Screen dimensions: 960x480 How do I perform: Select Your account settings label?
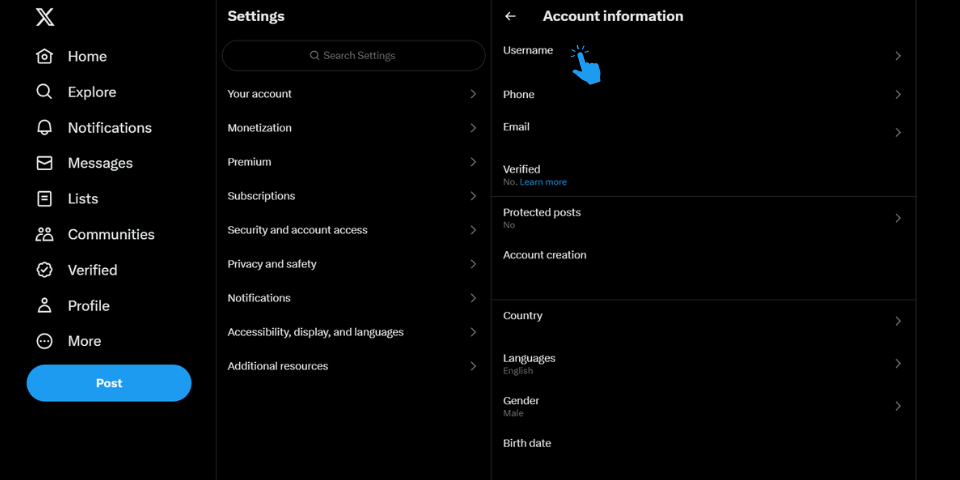coord(260,94)
